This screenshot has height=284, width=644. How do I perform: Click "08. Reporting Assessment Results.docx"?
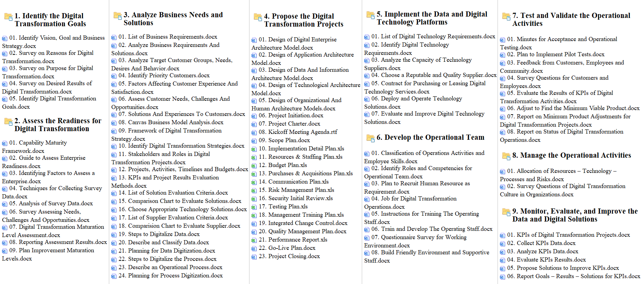tap(58, 242)
